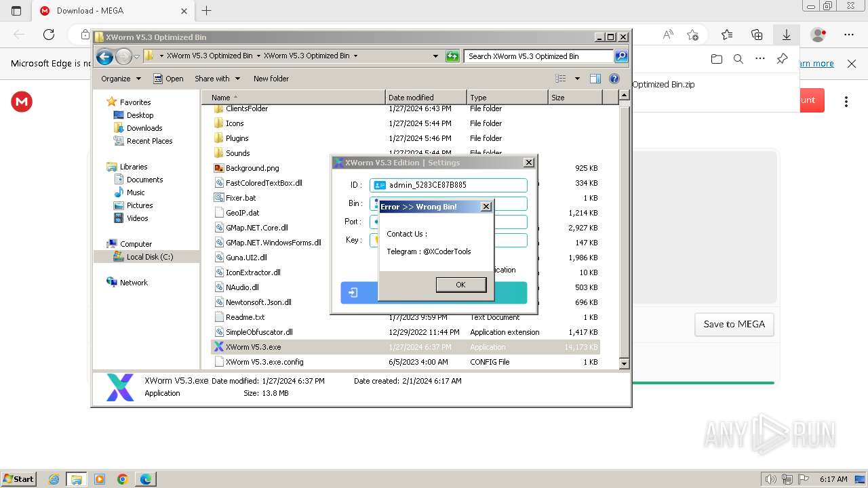Select Local Disk (C:) in navigation pane

coord(149,257)
